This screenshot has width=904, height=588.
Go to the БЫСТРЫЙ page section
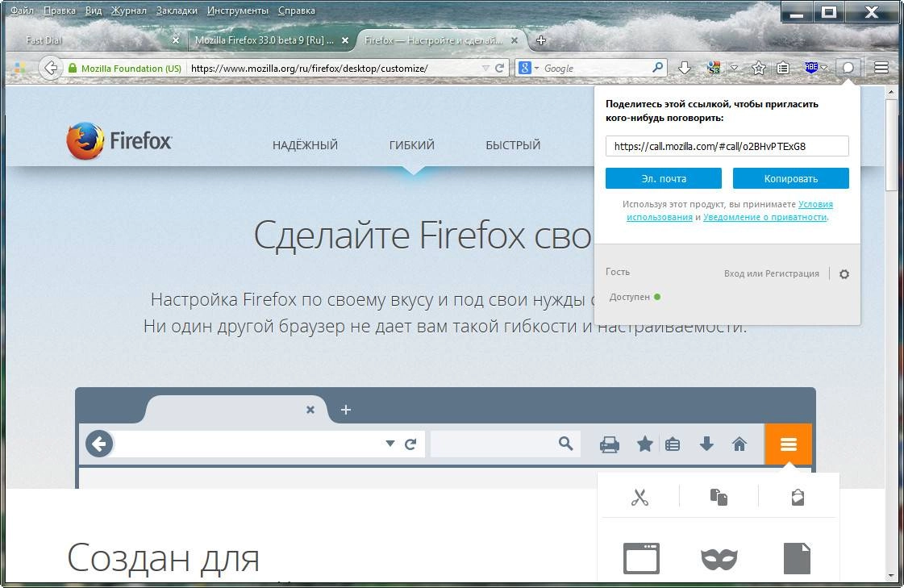point(513,145)
